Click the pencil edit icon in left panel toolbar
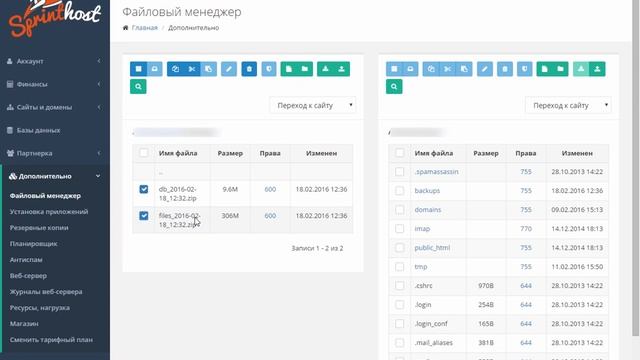The width and height of the screenshot is (640, 360). click(x=229, y=69)
